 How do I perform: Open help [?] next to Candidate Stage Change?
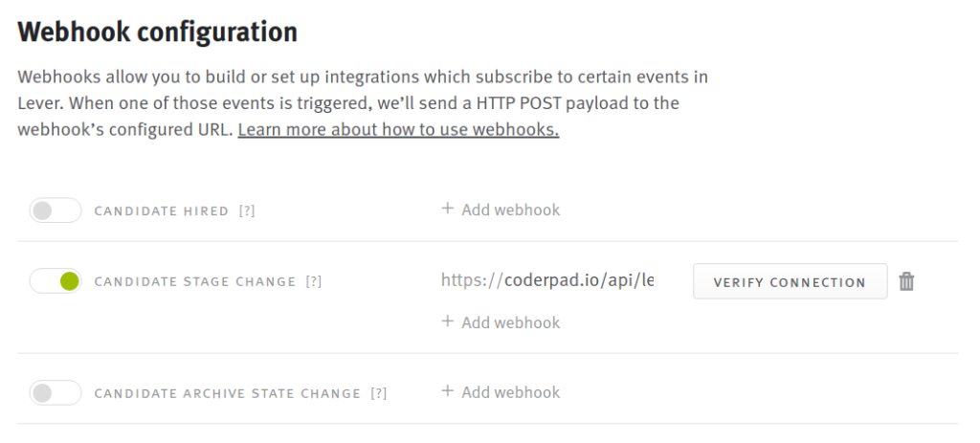314,282
